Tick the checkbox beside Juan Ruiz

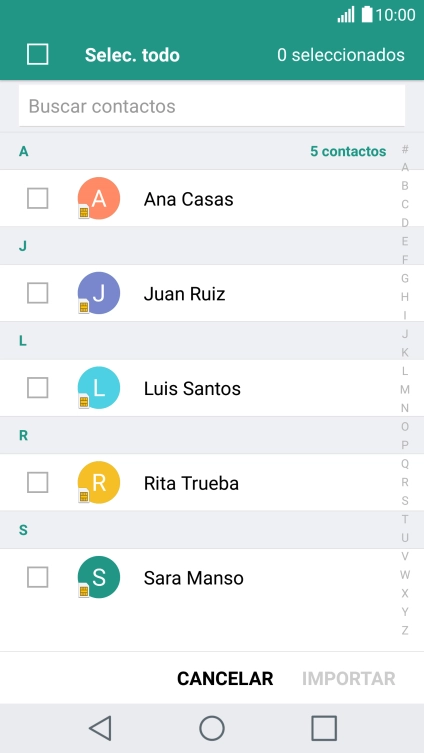point(37,293)
